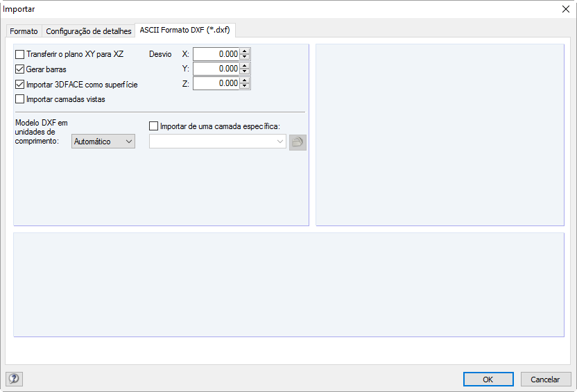The width and height of the screenshot is (577, 392).
Task: Click into the Z offset input field
Action: coord(216,83)
